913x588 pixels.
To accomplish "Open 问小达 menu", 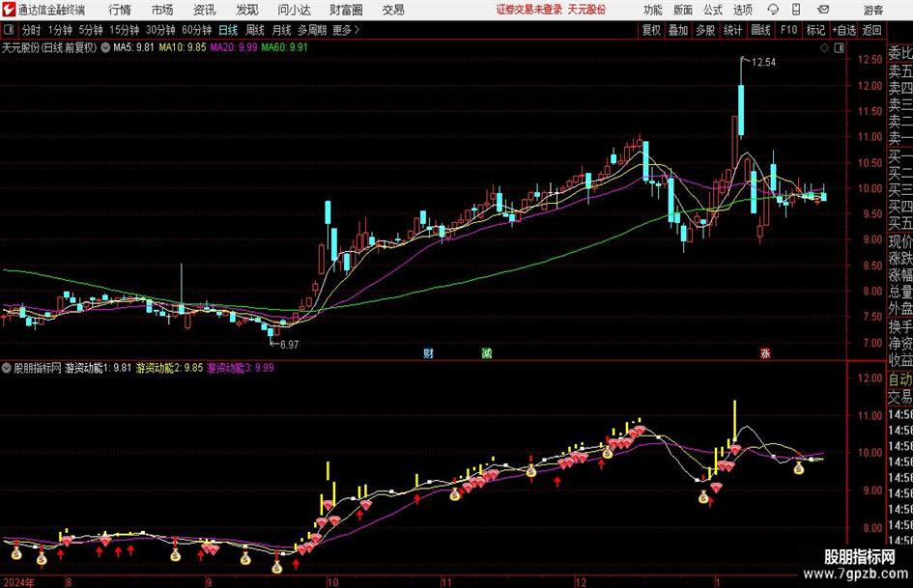I will click(294, 10).
